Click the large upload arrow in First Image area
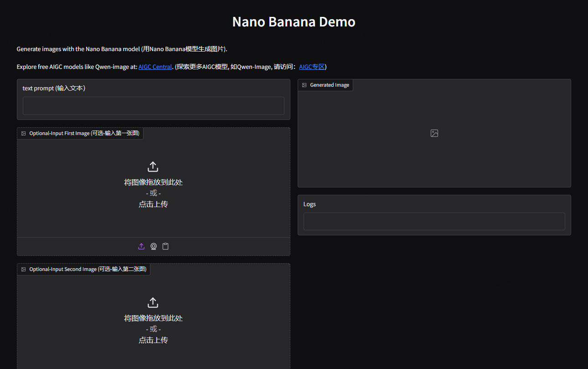Image resolution: width=588 pixels, height=369 pixels. point(153,166)
